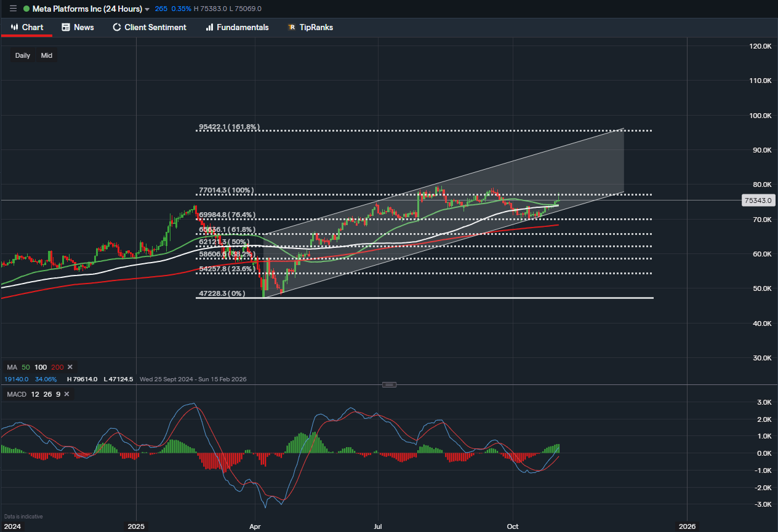
Task: Expand the Meta Platforms Inc instrument dropdown arrow
Action: click(147, 9)
